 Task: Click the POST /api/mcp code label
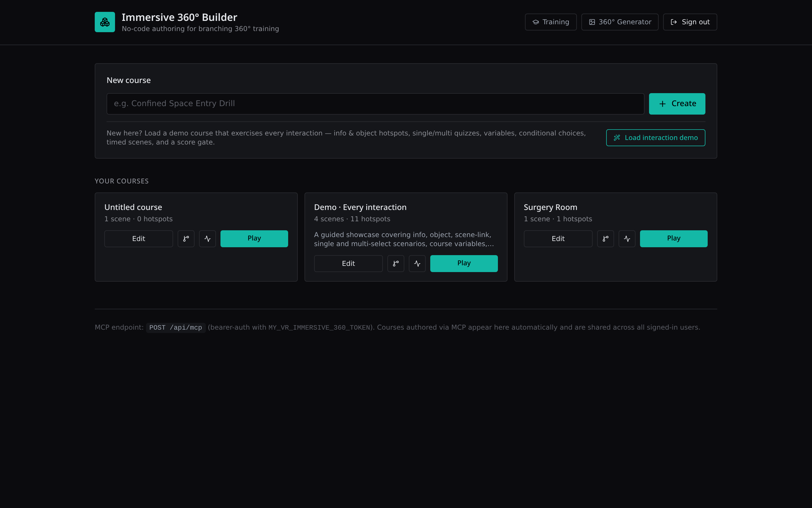click(x=175, y=328)
